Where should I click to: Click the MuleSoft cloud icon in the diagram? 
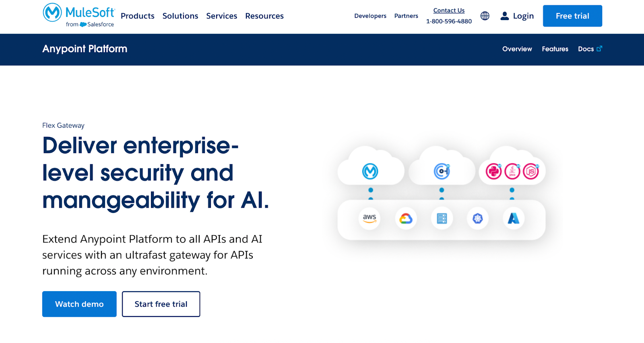(370, 171)
